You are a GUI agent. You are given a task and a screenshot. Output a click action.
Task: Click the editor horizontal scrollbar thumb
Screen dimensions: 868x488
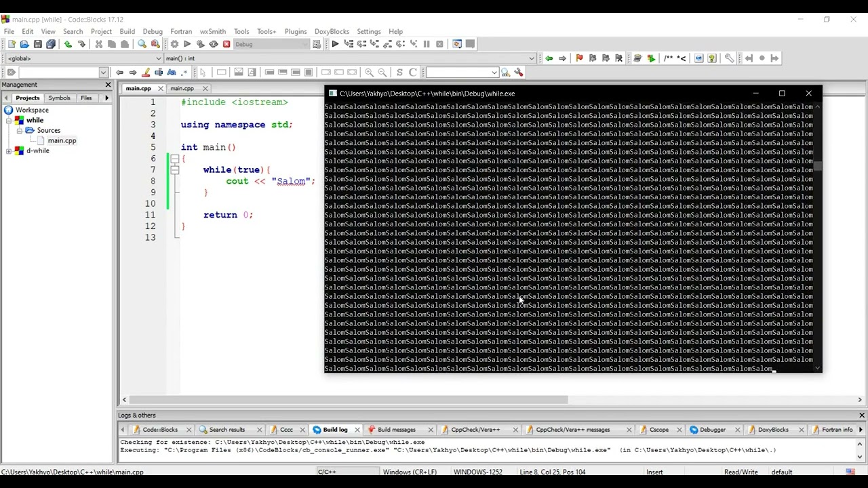[x=347, y=400]
